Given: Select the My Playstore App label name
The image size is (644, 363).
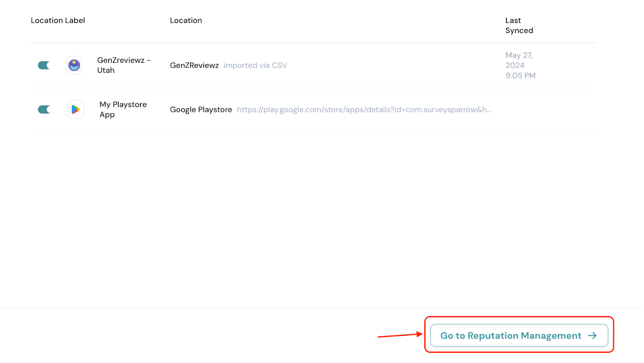Looking at the screenshot, I should click(123, 109).
